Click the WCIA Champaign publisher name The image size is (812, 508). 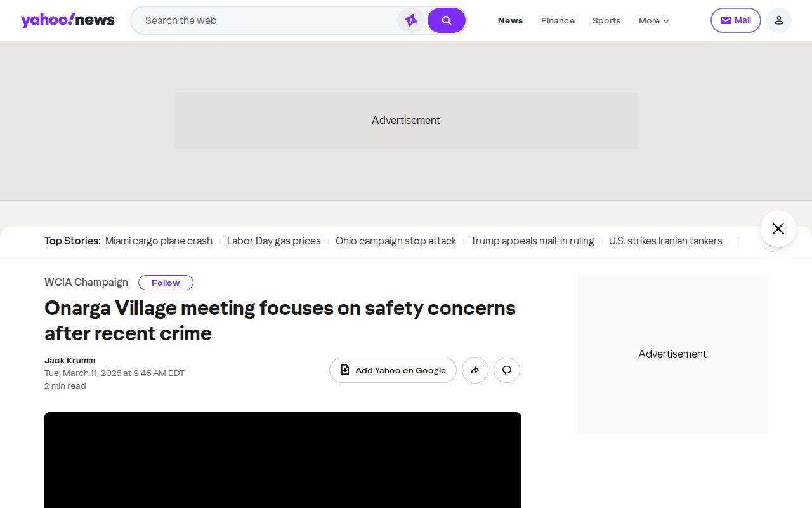pos(86,282)
